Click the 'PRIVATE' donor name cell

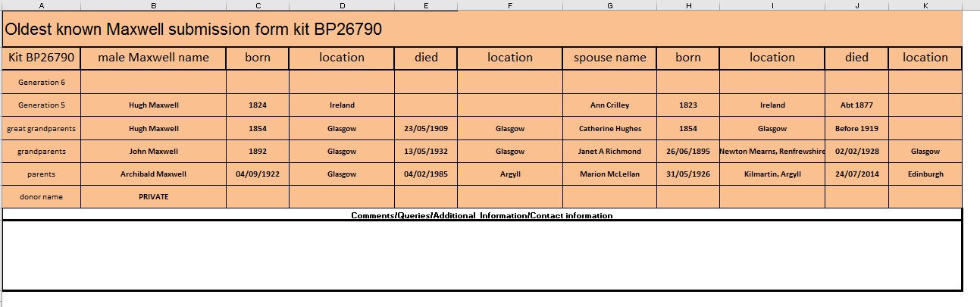153,196
